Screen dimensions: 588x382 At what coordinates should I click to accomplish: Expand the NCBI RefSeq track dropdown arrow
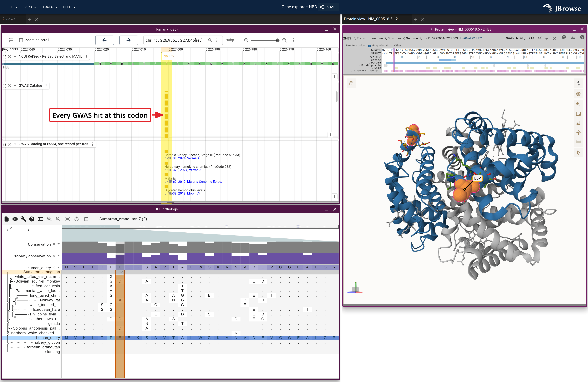pos(15,57)
